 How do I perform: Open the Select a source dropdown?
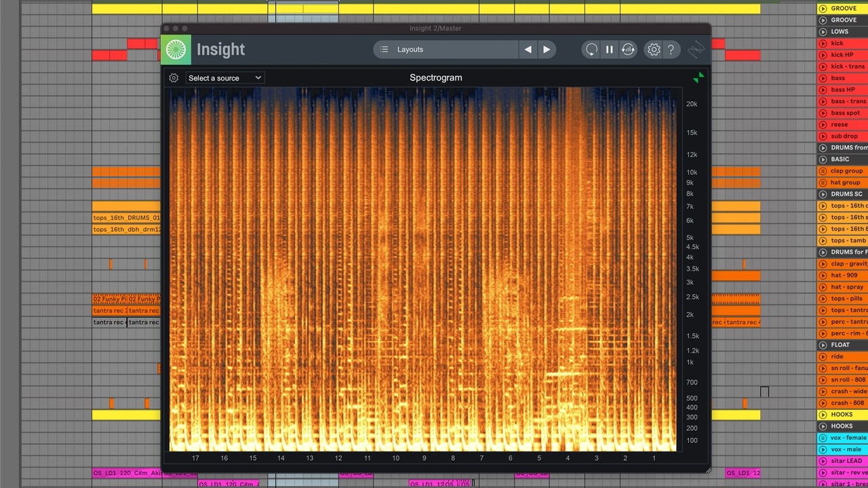click(x=224, y=78)
